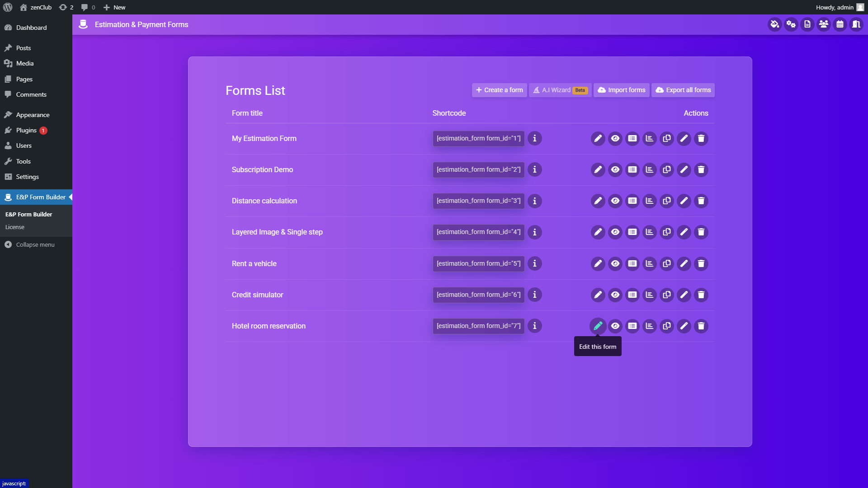868x488 pixels.
Task: Open Howdy, admin account menu
Action: (x=840, y=7)
